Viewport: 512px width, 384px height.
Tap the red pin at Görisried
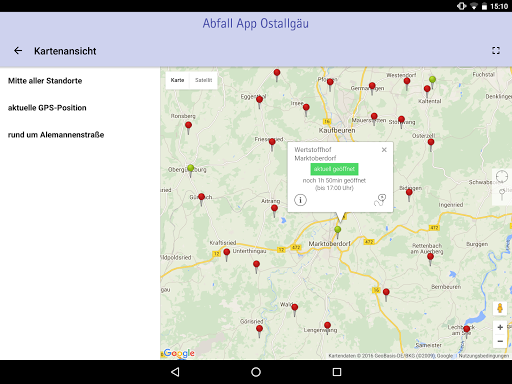[259, 329]
